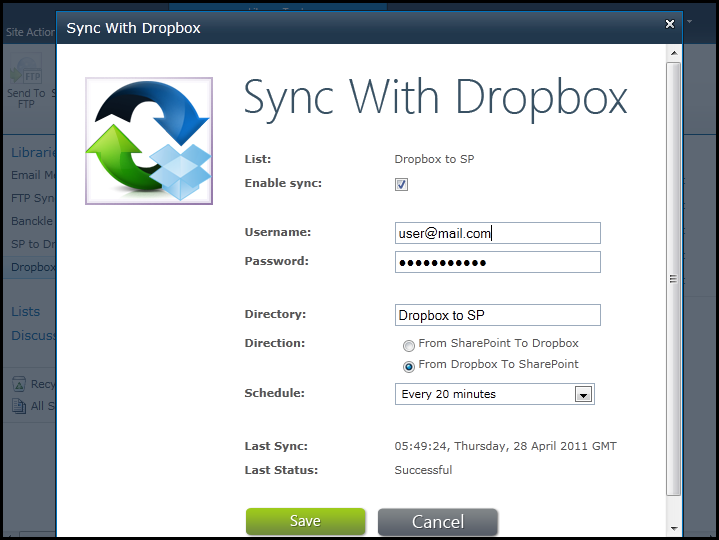Click the Sync With Dropbox logo image
719x540 pixels.
149,141
